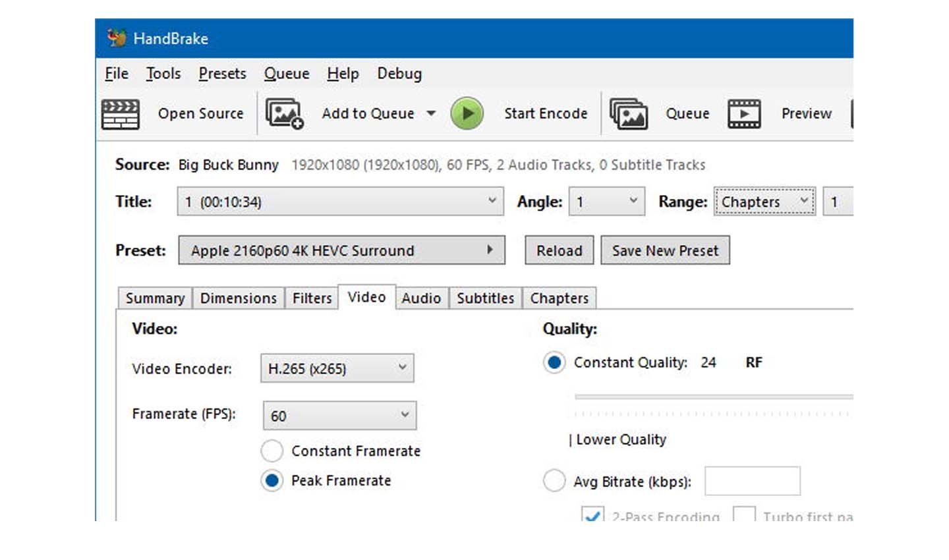The height and width of the screenshot is (560, 949).
Task: Click the Add to Queue picture icon
Action: tap(284, 114)
